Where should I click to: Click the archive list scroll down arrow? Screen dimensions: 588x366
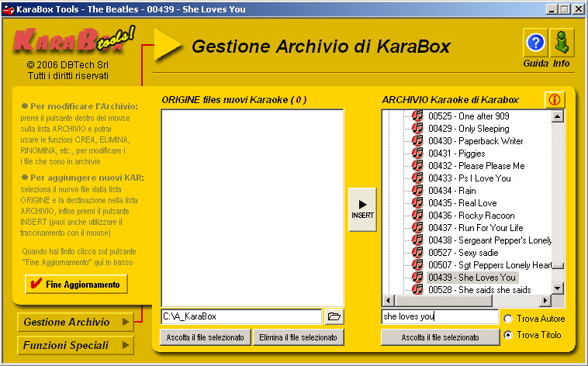tap(558, 288)
